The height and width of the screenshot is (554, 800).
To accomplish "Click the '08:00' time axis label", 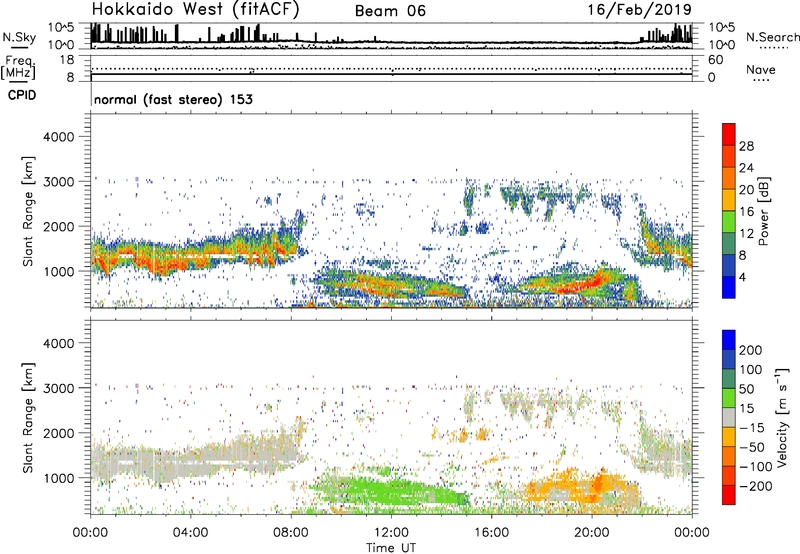I will coord(291,533).
